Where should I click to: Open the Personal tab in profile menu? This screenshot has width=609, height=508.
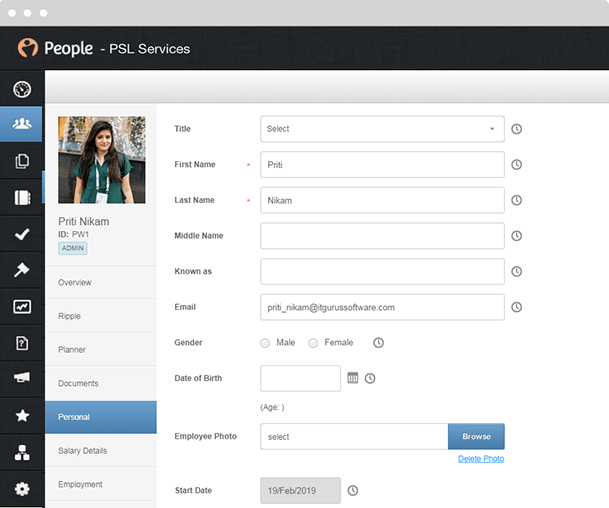pos(101,417)
